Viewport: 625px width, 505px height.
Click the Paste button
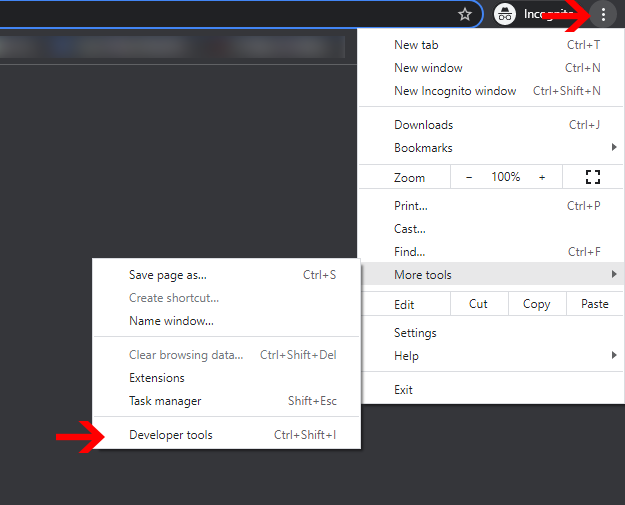(595, 304)
